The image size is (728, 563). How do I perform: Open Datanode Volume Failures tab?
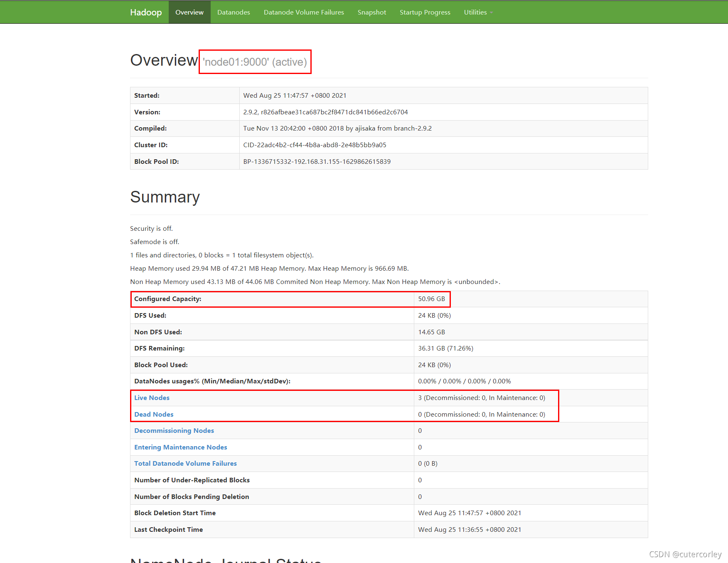[304, 12]
